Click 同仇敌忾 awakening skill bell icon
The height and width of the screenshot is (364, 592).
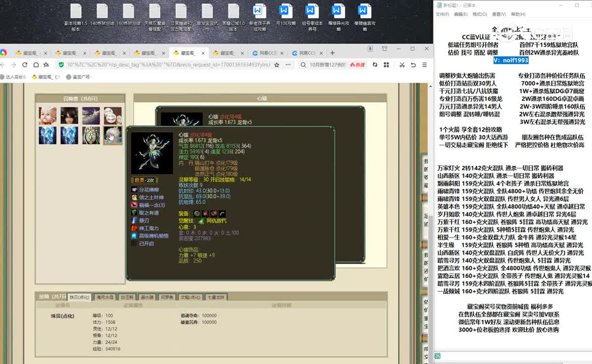(x=201, y=220)
